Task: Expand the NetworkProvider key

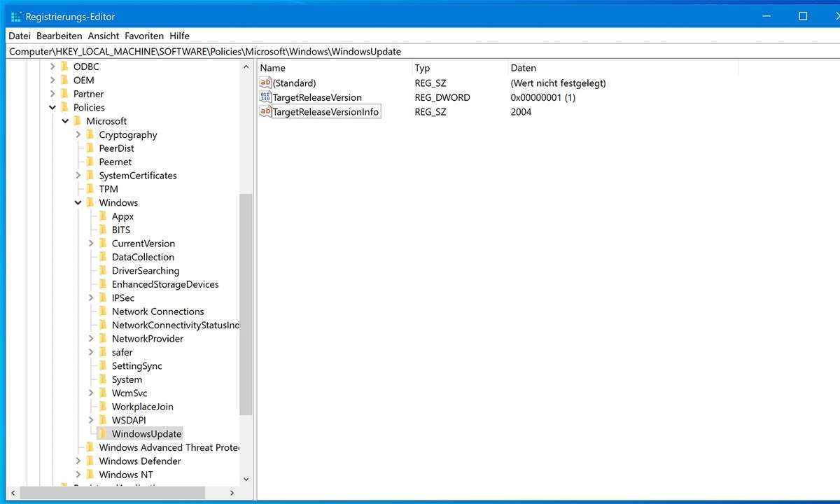Action: coord(91,339)
